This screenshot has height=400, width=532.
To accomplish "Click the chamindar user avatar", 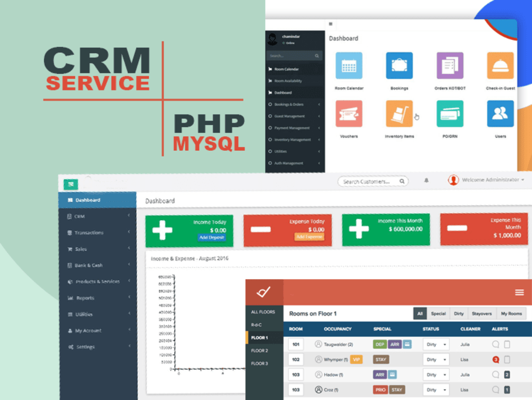I will tap(272, 39).
